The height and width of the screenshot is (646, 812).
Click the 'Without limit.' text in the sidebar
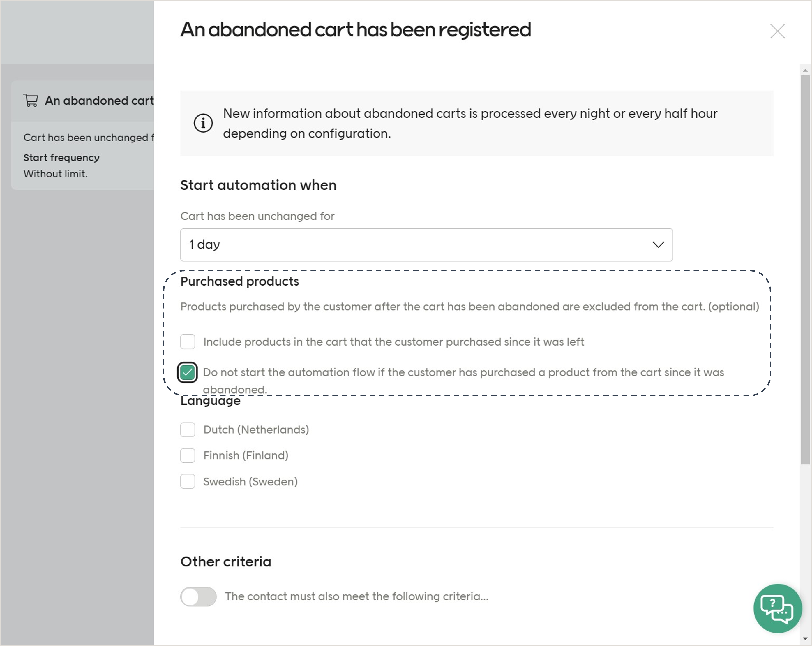click(x=55, y=174)
